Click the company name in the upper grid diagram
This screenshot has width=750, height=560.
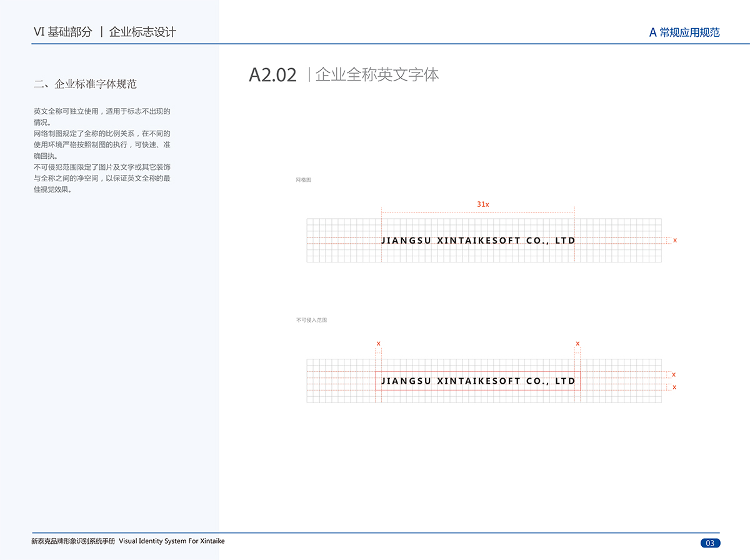[x=478, y=241]
